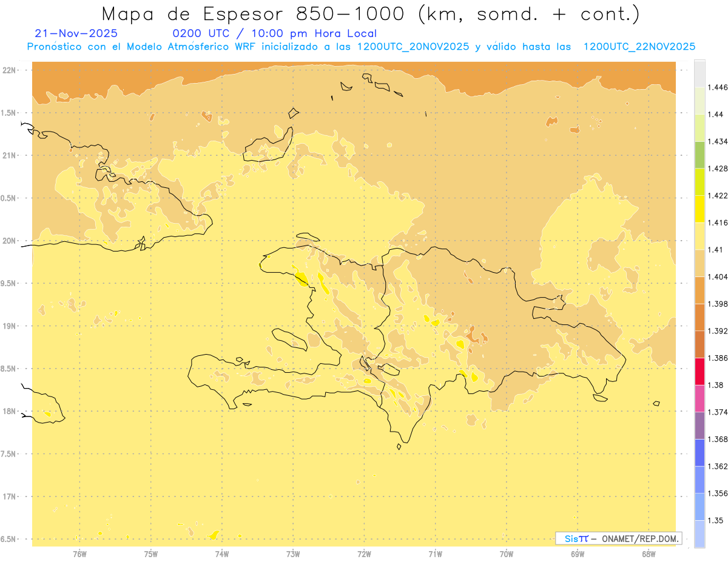
Task: Click the '7.5N' latitude label
Action: pos(8,454)
